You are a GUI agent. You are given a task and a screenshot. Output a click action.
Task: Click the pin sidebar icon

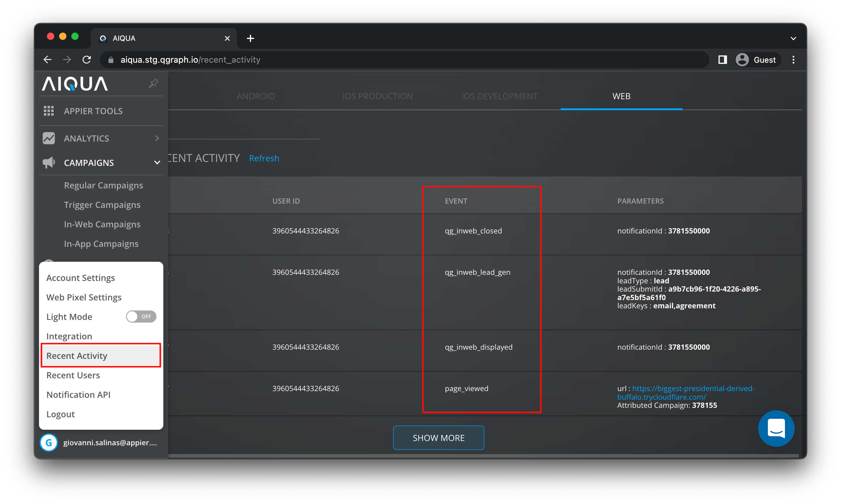(153, 83)
